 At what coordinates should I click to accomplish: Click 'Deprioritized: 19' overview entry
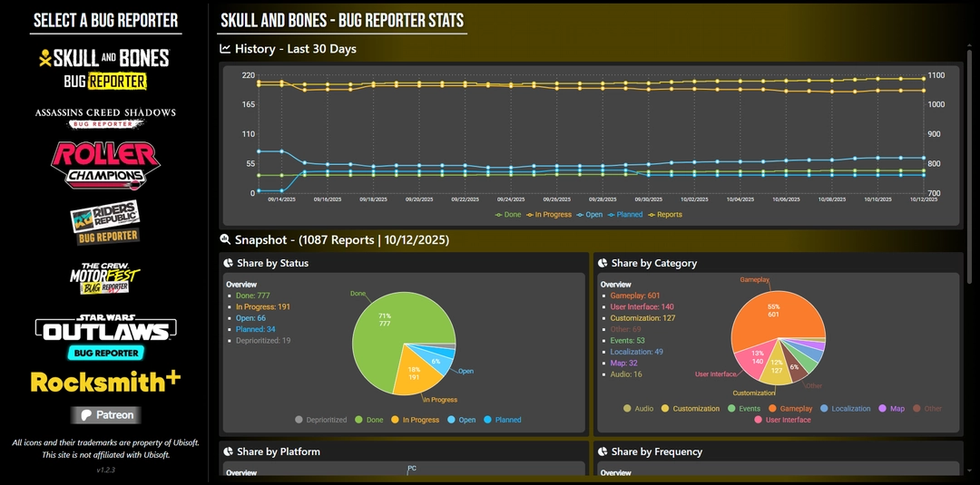(262, 341)
